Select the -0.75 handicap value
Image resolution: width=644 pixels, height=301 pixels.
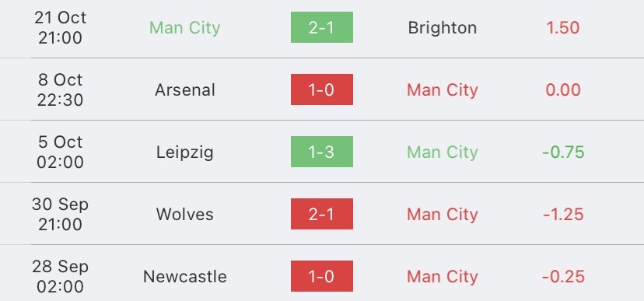click(x=563, y=152)
